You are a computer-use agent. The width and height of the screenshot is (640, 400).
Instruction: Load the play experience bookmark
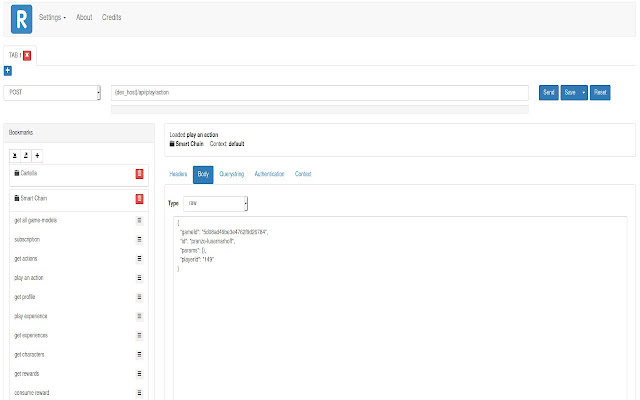[31, 316]
